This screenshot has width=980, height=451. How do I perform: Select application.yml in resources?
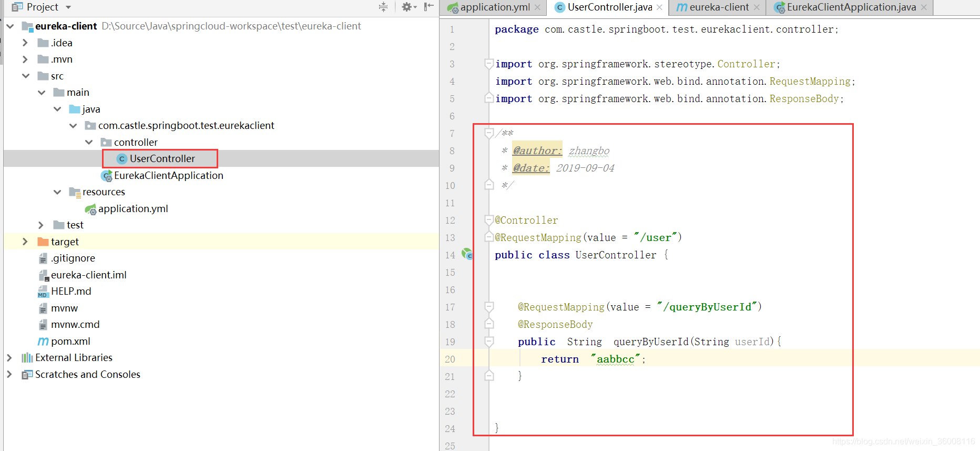[133, 208]
